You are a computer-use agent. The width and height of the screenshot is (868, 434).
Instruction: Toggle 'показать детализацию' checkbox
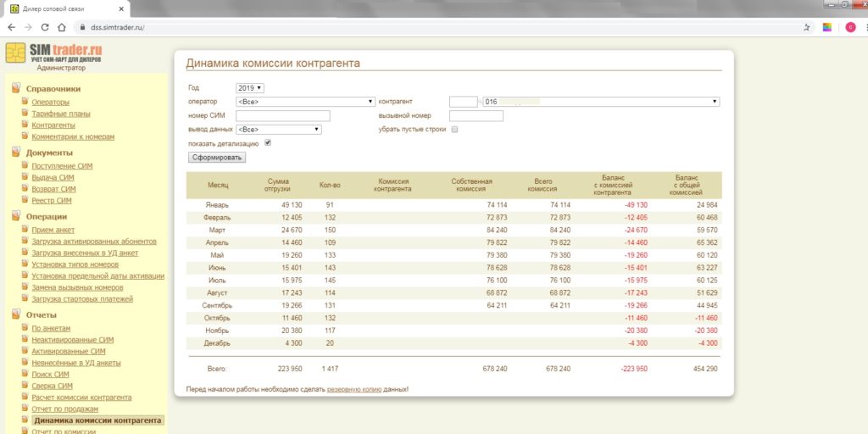click(x=268, y=142)
